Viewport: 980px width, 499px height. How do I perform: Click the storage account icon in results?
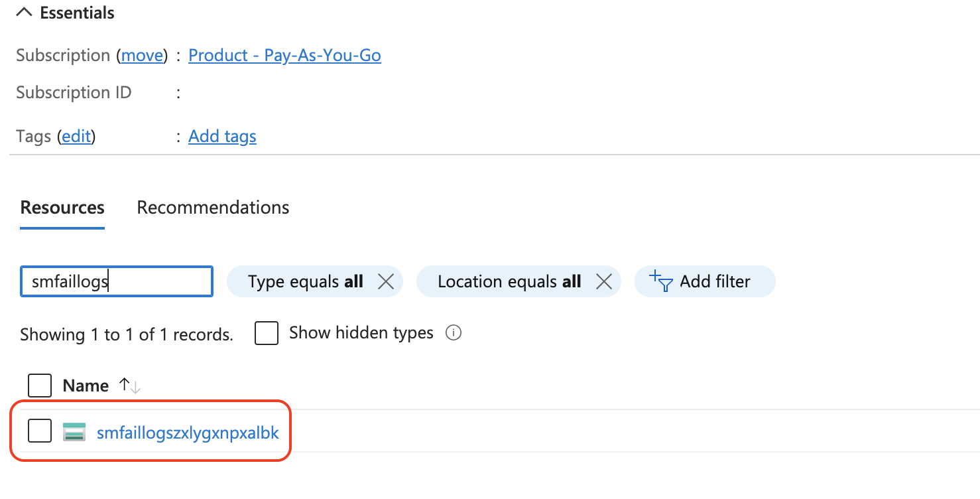click(x=74, y=432)
